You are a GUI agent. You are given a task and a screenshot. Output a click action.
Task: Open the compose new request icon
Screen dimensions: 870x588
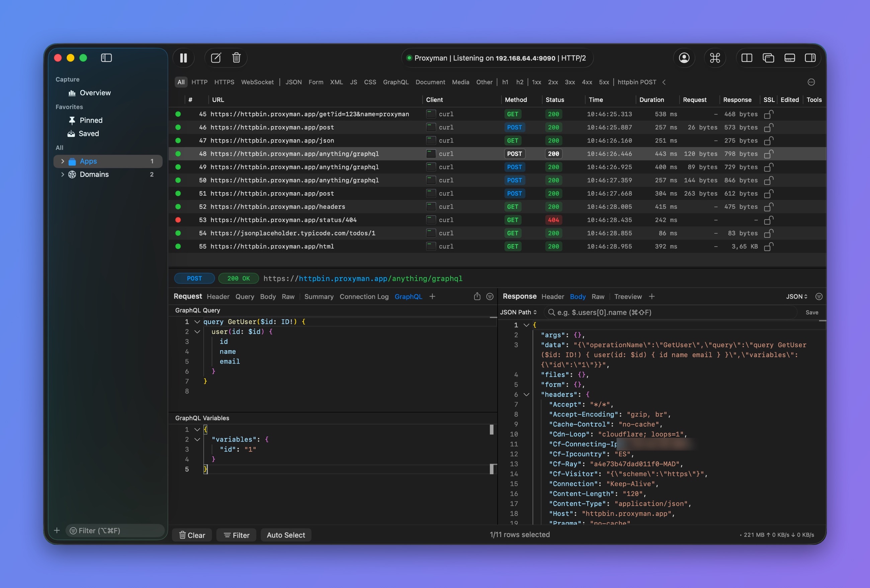(216, 58)
